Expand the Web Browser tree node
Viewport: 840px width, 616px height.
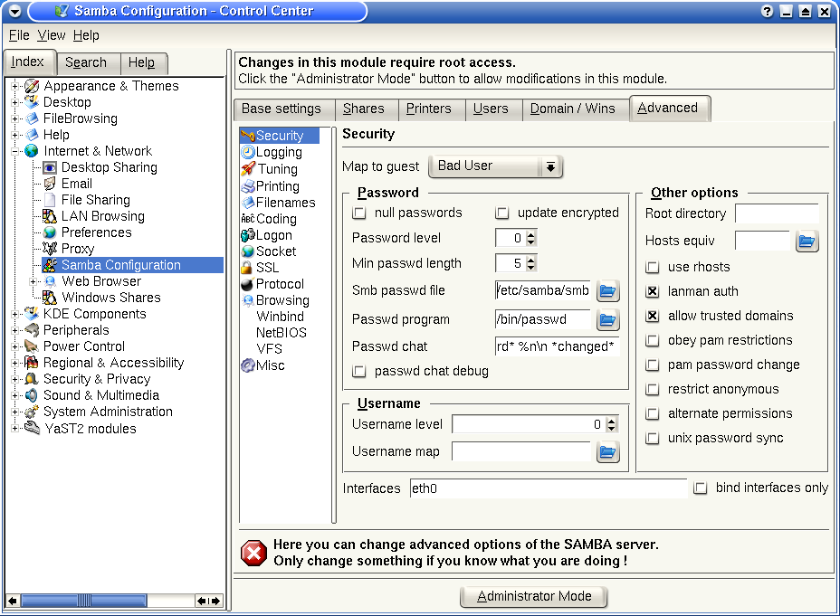tap(33, 281)
